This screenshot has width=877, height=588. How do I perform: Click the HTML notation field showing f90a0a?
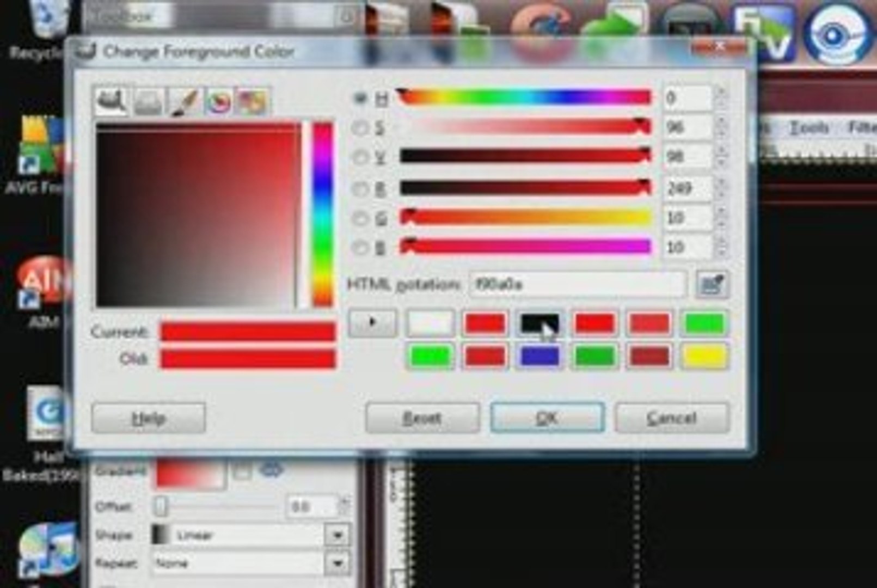(577, 284)
